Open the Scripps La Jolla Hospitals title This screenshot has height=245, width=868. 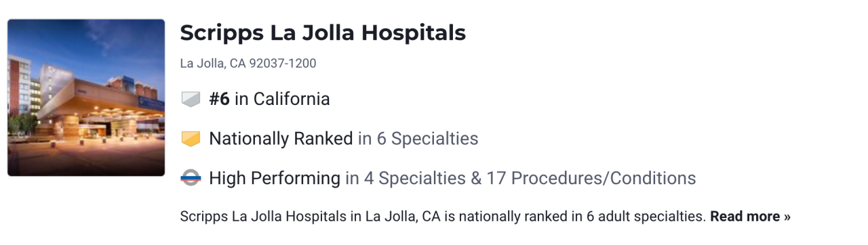[323, 32]
